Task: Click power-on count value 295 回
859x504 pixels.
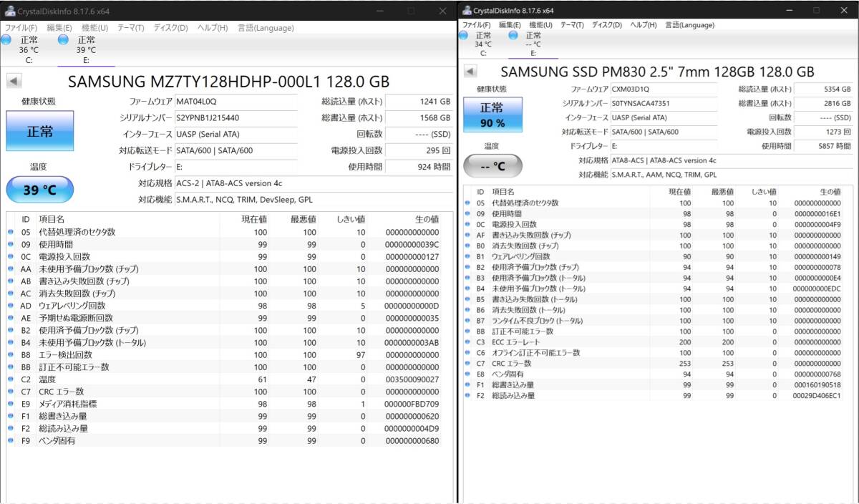Action: pos(419,150)
